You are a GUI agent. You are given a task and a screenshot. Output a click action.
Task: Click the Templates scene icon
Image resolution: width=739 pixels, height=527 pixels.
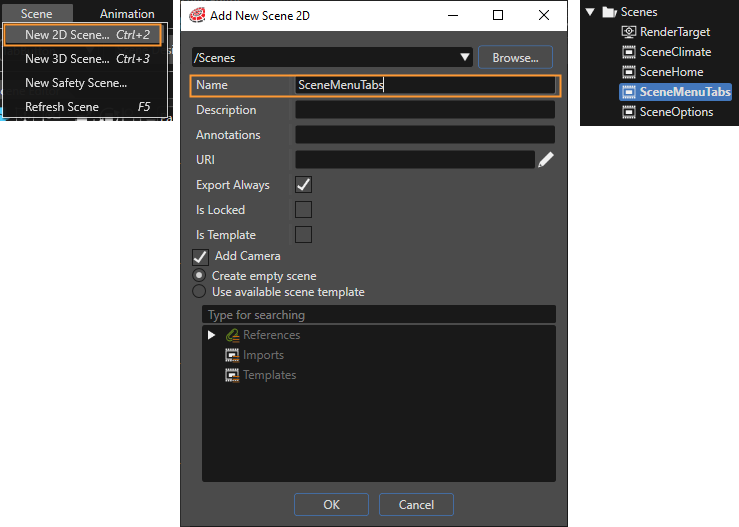coord(232,375)
